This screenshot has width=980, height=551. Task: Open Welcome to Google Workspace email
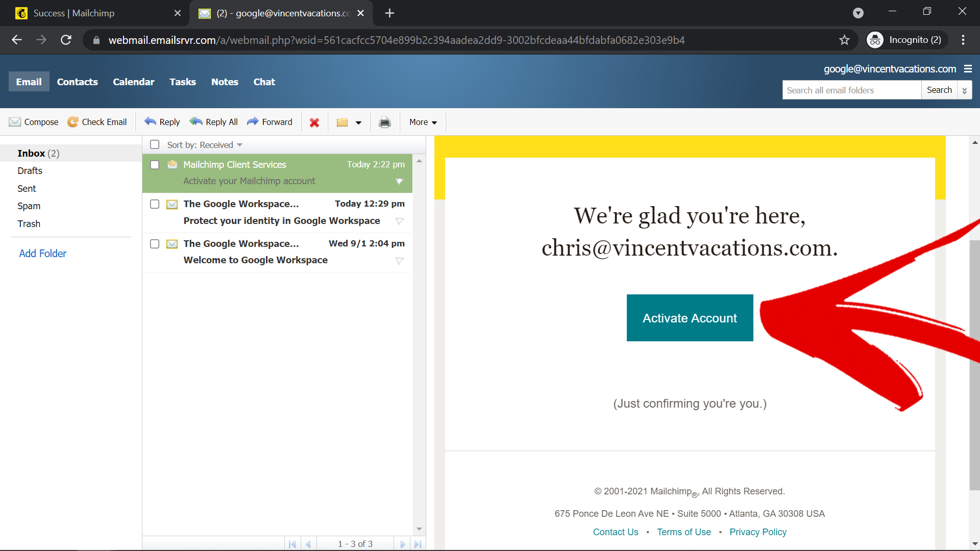pyautogui.click(x=277, y=252)
